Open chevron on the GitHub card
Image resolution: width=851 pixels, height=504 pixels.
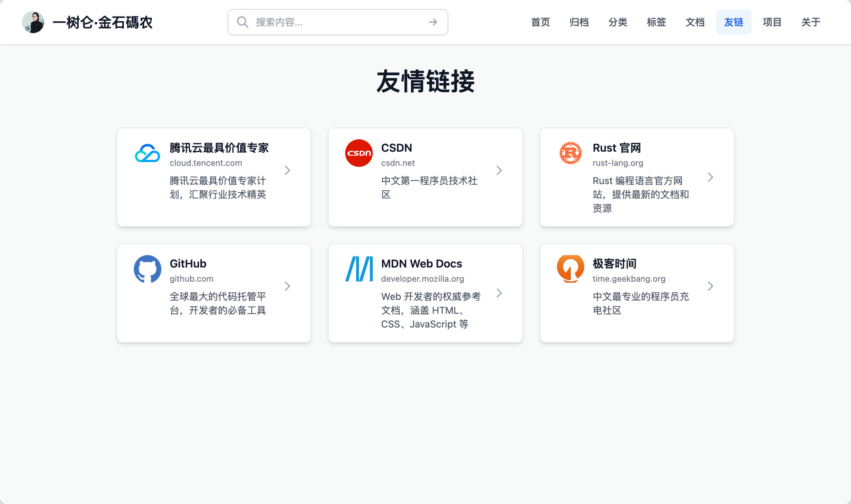point(288,286)
